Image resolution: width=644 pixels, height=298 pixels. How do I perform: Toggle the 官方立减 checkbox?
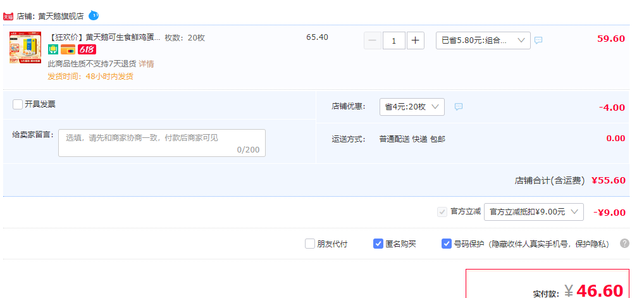click(x=442, y=212)
